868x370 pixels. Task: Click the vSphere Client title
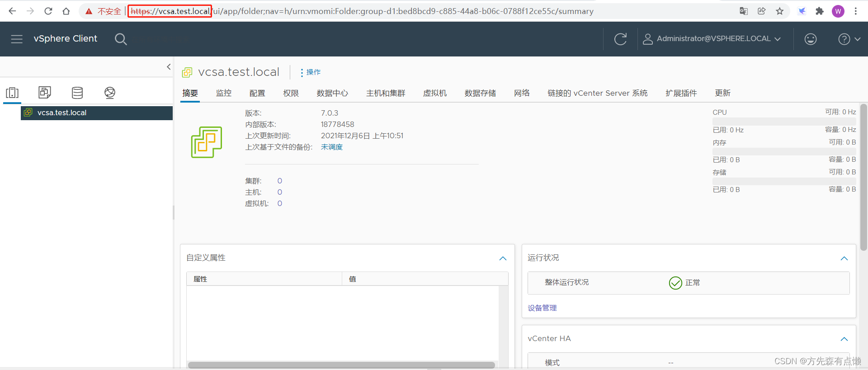[x=66, y=39]
